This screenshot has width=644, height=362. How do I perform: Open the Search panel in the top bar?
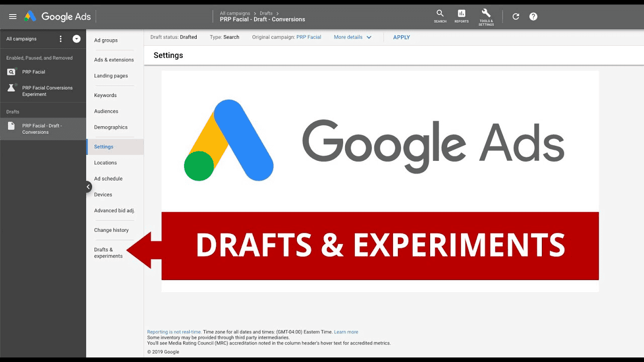[x=440, y=16]
